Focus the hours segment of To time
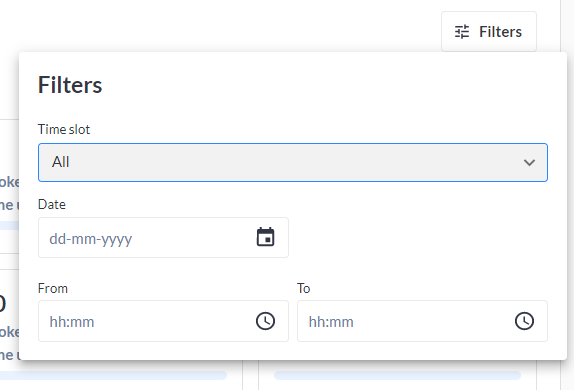Image resolution: width=574 pixels, height=390 pixels. [316, 322]
